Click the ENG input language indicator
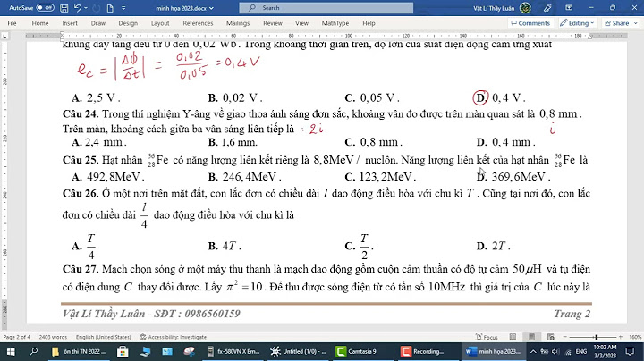The width and height of the screenshot is (644, 361). (x=581, y=351)
